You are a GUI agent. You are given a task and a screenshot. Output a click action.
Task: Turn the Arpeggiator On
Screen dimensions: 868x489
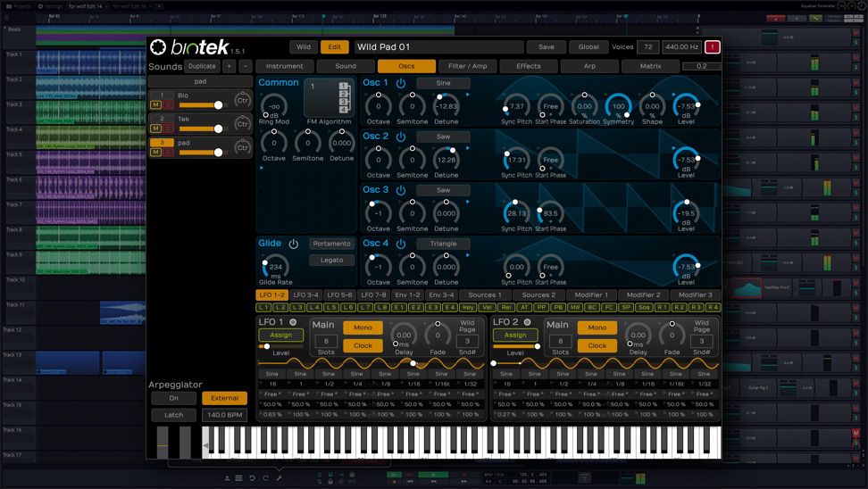point(174,398)
